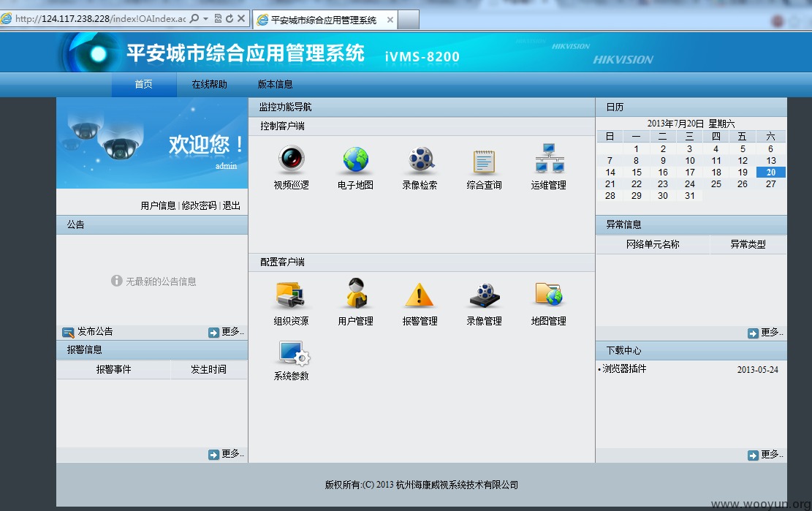Click the 发布公告 publish announcement link
This screenshot has width=812, height=511.
pos(95,332)
